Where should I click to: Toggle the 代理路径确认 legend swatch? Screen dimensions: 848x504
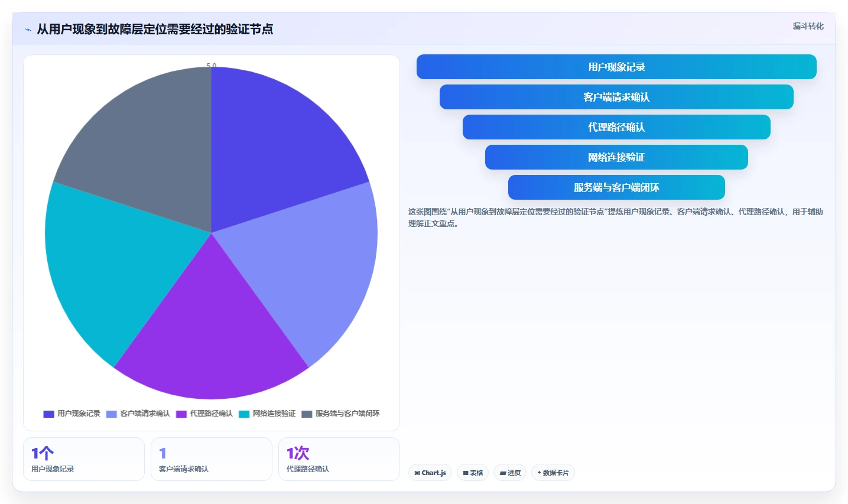coord(181,414)
